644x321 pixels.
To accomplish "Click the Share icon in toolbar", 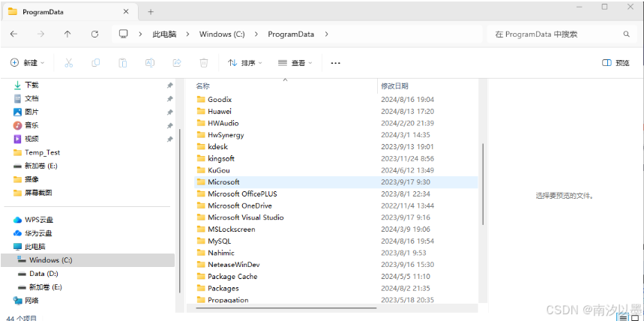I will pyautogui.click(x=177, y=63).
